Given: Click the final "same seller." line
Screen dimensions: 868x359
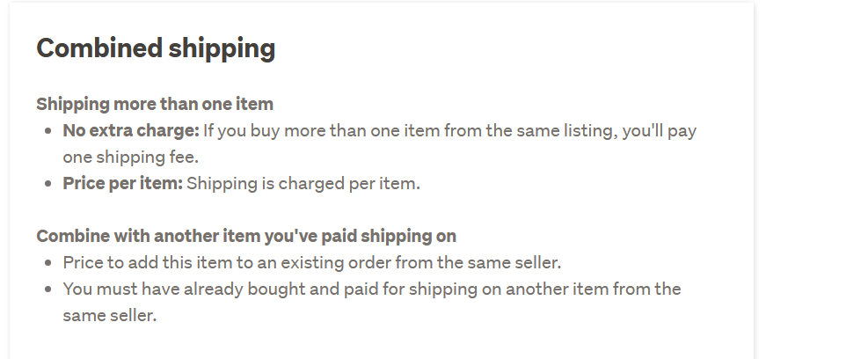Looking at the screenshot, I should click(x=109, y=315).
